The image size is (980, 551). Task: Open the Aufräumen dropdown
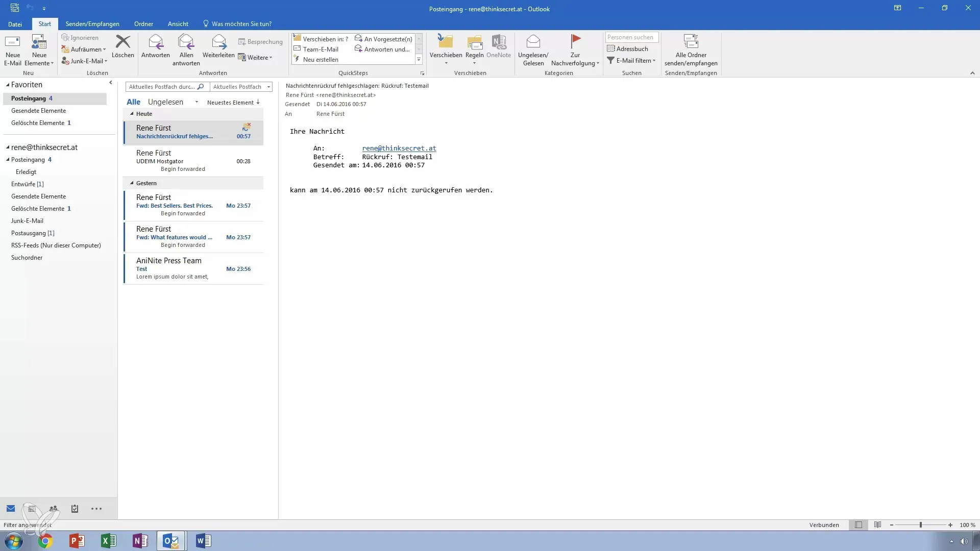(84, 49)
